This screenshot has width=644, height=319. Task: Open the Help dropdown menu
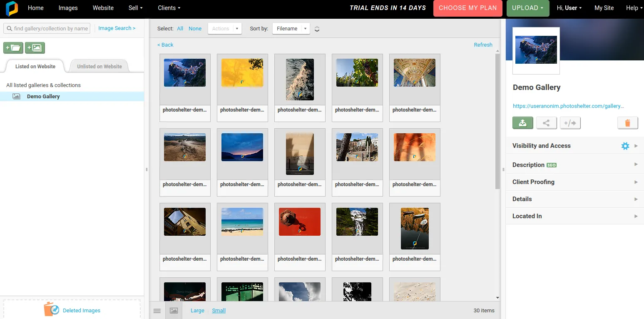[x=634, y=8]
